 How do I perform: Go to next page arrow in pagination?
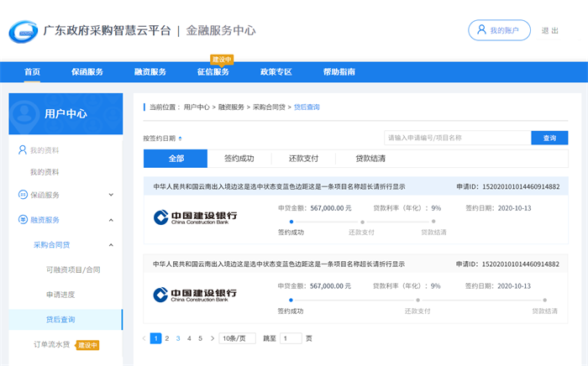(213, 338)
